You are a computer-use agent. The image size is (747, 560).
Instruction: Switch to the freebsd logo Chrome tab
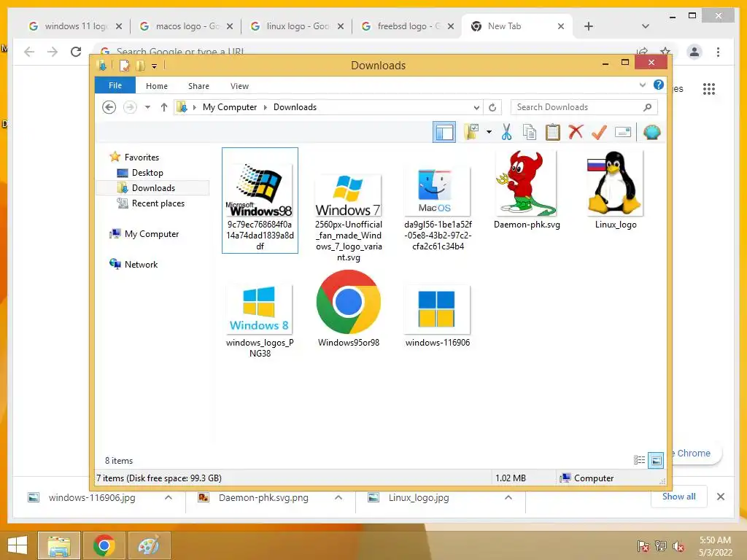(408, 26)
